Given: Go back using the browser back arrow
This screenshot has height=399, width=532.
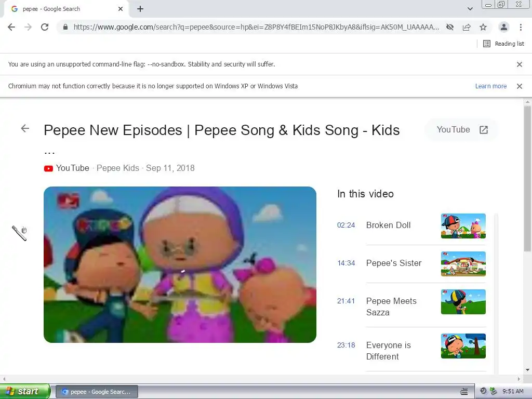Looking at the screenshot, I should [x=11, y=27].
